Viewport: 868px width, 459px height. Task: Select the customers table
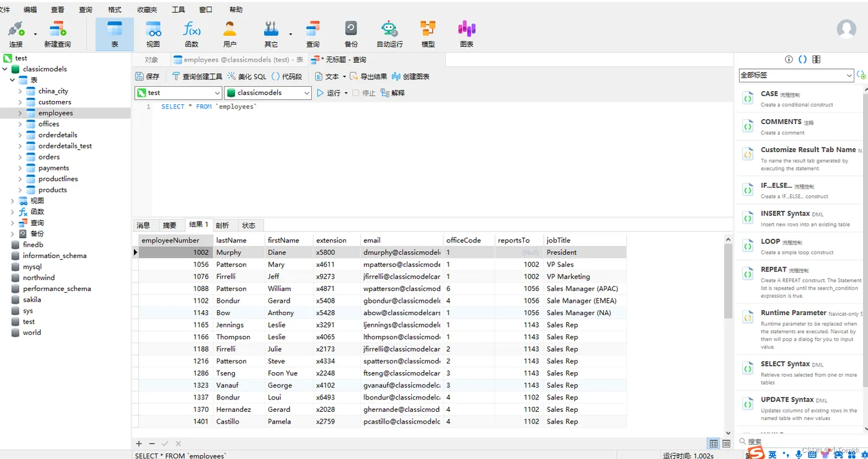[x=55, y=102]
